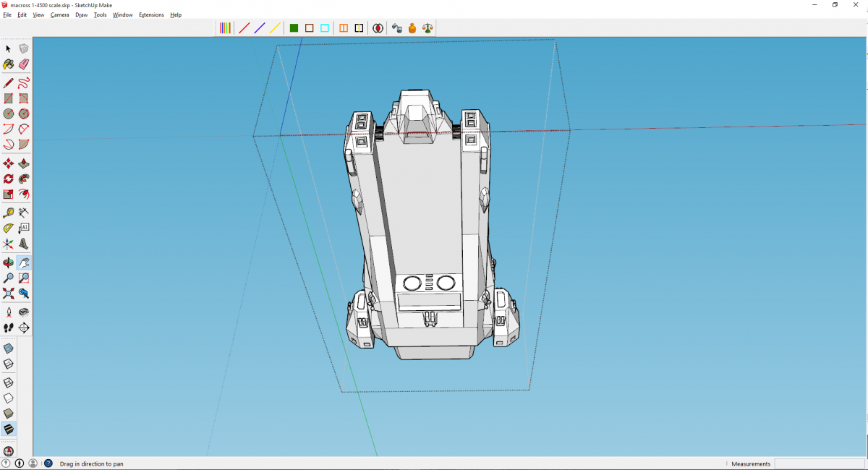Switch to Wireframe face style
This screenshot has width=868, height=470.
pyautogui.click(x=9, y=382)
